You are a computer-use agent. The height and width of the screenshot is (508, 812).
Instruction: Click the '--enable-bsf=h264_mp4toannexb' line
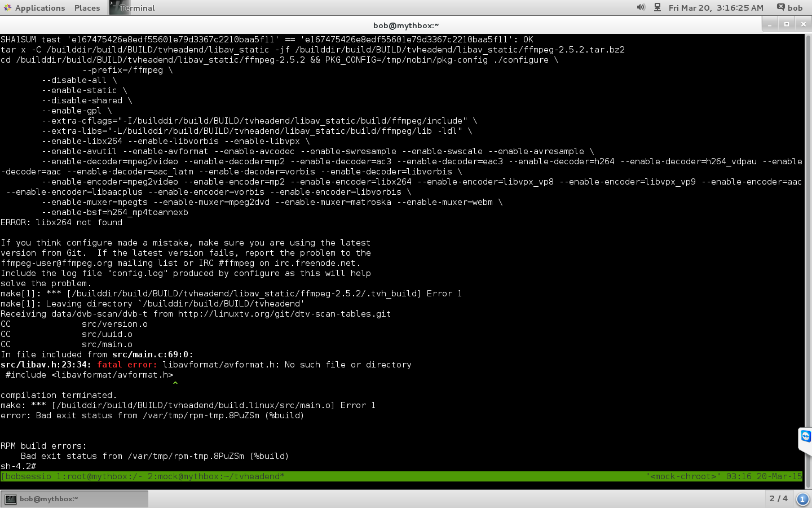[x=115, y=212]
